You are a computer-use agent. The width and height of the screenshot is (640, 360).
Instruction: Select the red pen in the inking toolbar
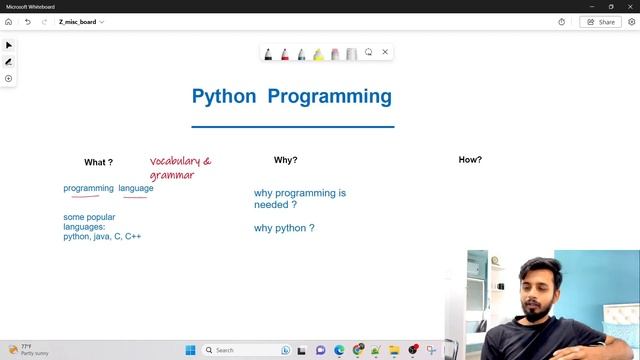click(x=285, y=54)
